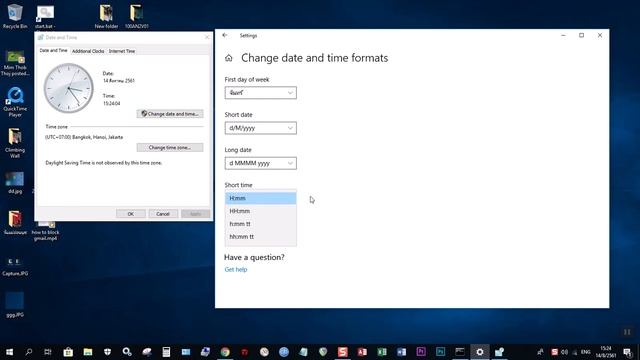The image size is (640, 360).
Task: Open Long date format dropdown
Action: click(x=260, y=163)
